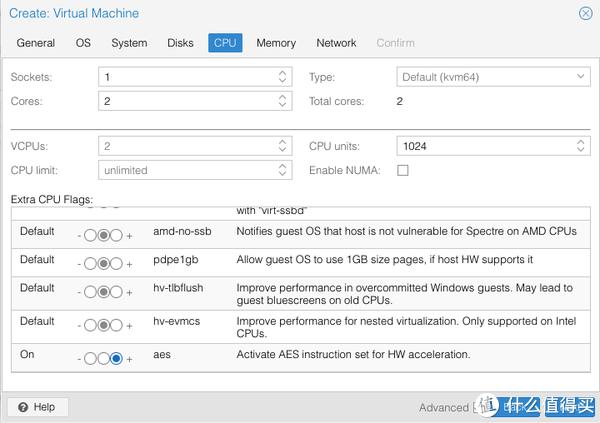Open the Network tab
Image resolution: width=600 pixels, height=423 pixels.
tap(336, 43)
